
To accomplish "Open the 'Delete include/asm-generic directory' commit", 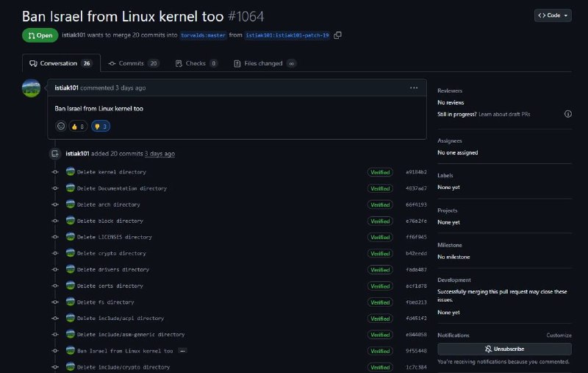I will 131,334.
